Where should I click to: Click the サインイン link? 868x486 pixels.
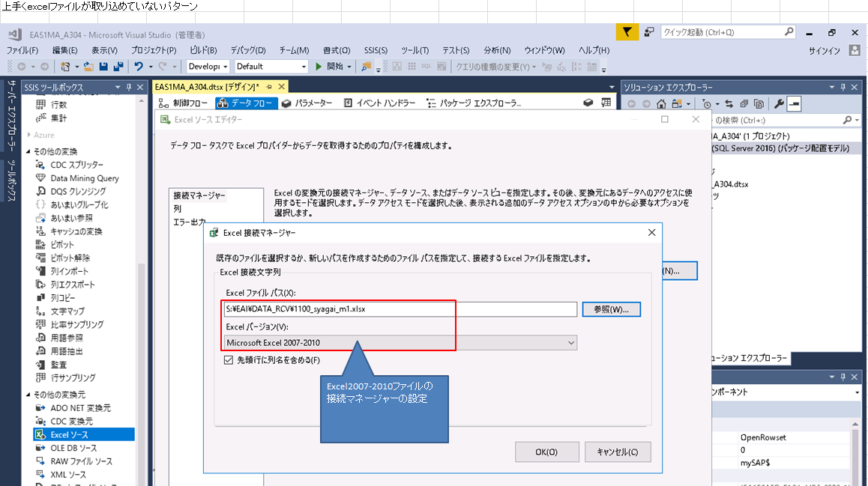click(825, 50)
